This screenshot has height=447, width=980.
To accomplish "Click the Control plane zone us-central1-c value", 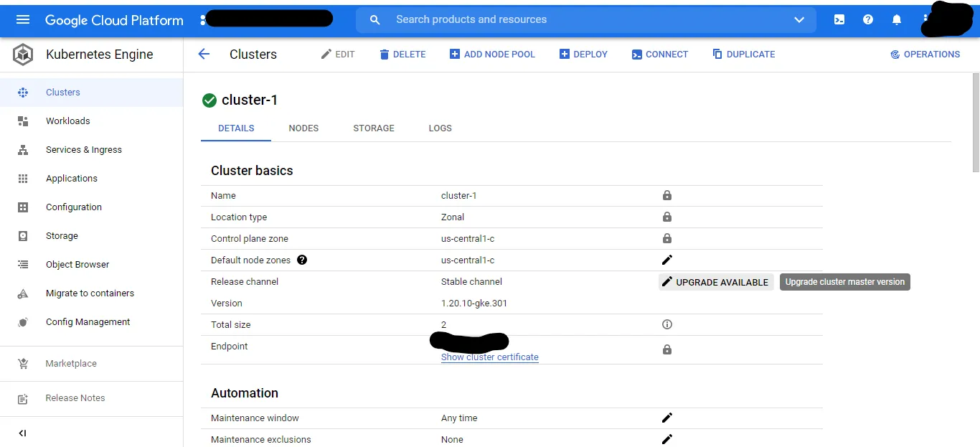I will pyautogui.click(x=468, y=239).
